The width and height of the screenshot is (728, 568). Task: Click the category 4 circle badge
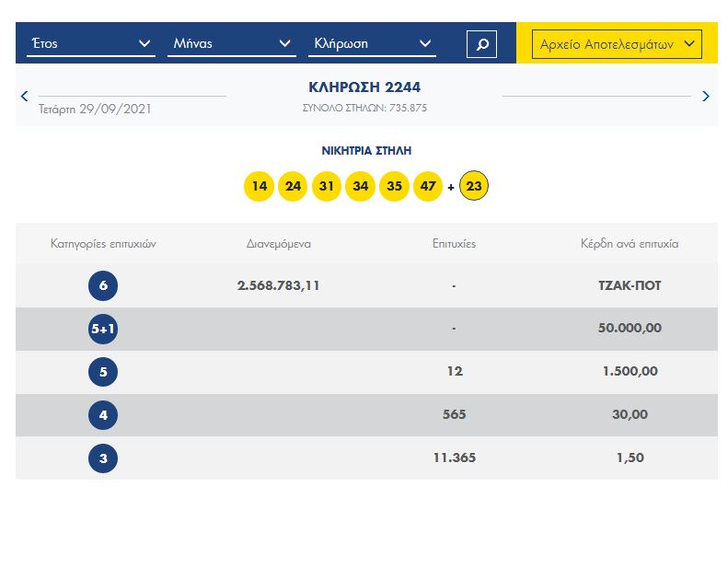pos(103,415)
